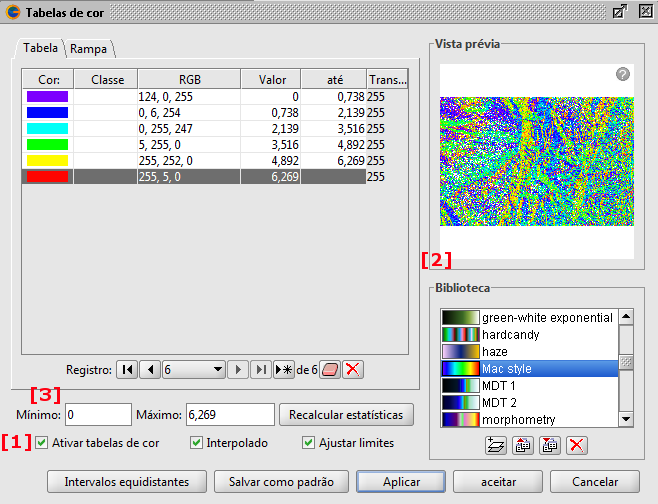Toggle 'Ajustar limites' checkbox

click(309, 443)
